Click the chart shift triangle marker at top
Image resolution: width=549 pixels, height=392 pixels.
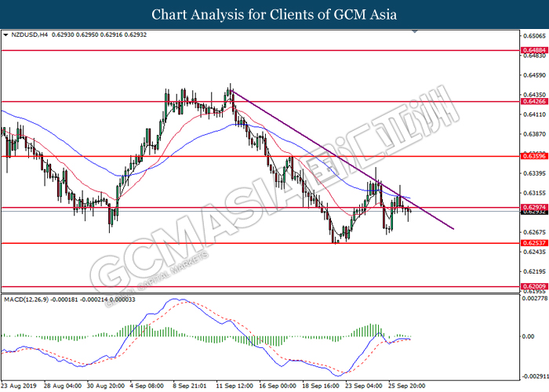point(415,31)
